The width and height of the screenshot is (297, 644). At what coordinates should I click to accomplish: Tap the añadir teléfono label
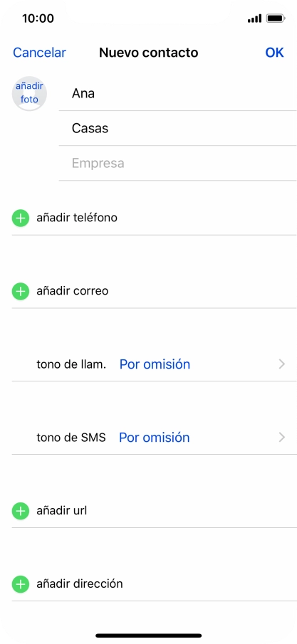point(77,218)
